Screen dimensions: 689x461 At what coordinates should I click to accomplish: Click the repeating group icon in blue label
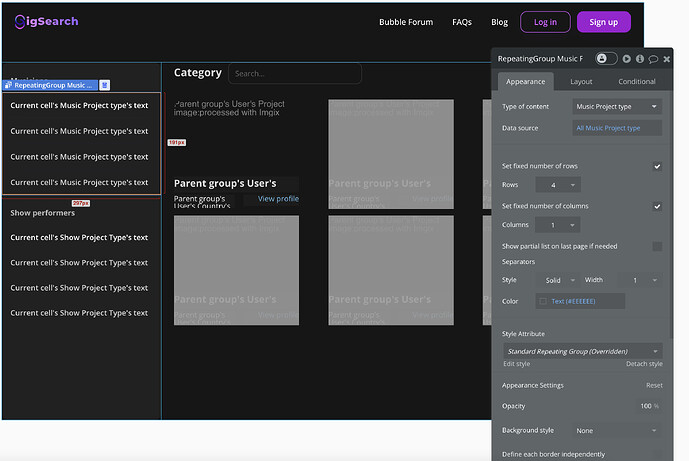8,85
